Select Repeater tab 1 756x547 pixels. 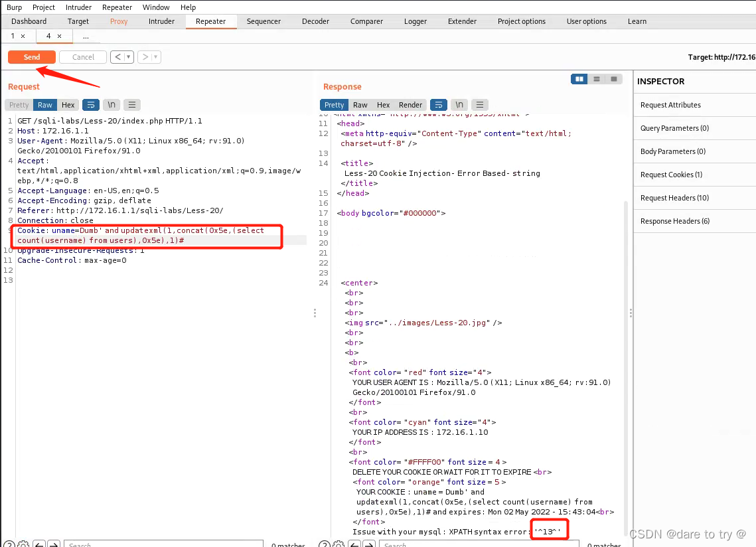[13, 36]
